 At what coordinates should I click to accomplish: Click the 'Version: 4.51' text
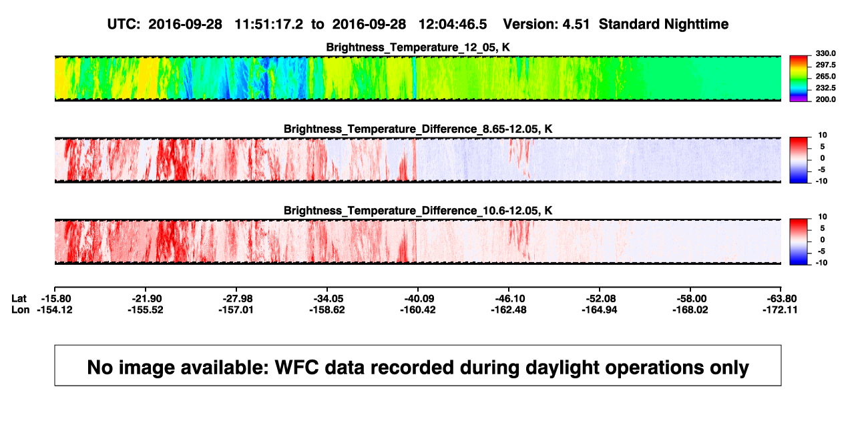point(548,24)
